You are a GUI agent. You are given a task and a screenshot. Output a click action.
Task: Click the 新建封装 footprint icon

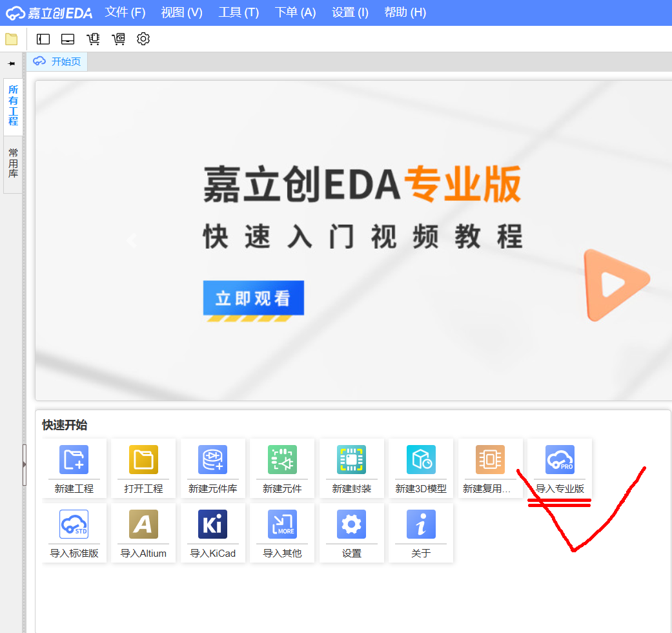351,468
